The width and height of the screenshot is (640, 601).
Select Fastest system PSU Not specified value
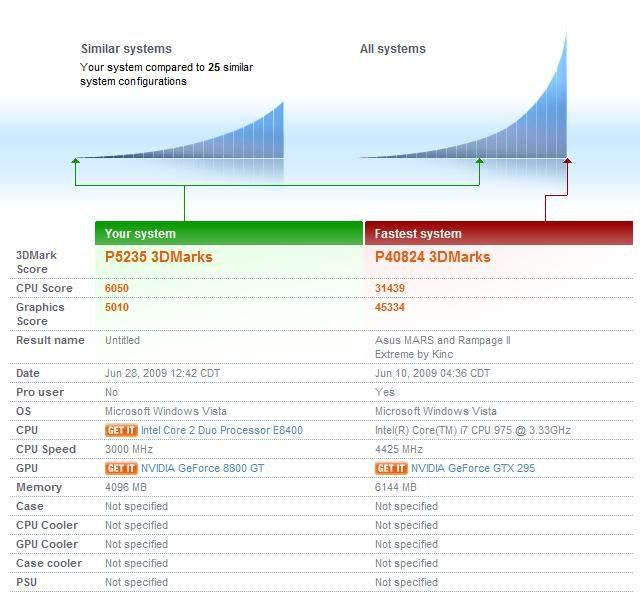407,582
